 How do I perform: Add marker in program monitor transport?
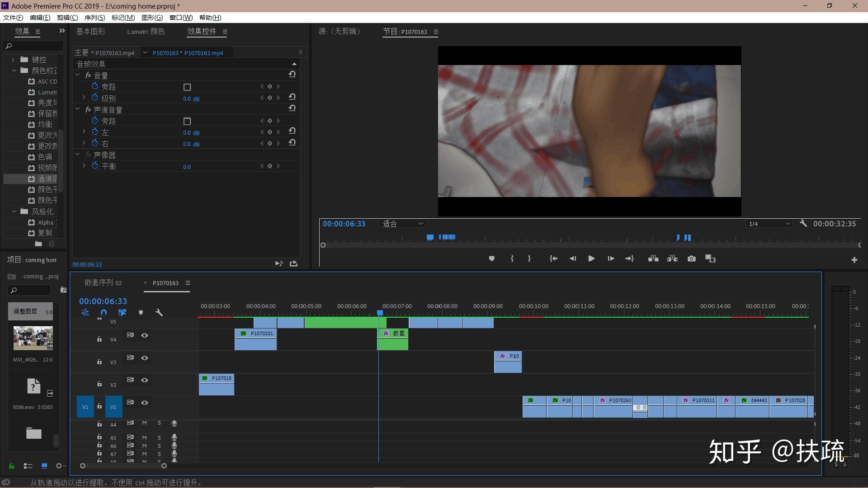tap(492, 258)
